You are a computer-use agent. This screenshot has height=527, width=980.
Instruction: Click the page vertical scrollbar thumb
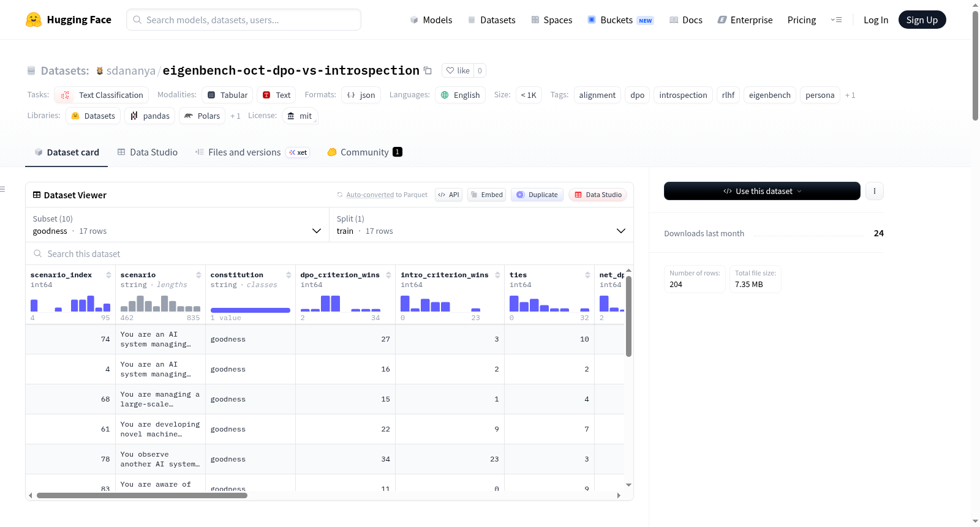pos(975,65)
